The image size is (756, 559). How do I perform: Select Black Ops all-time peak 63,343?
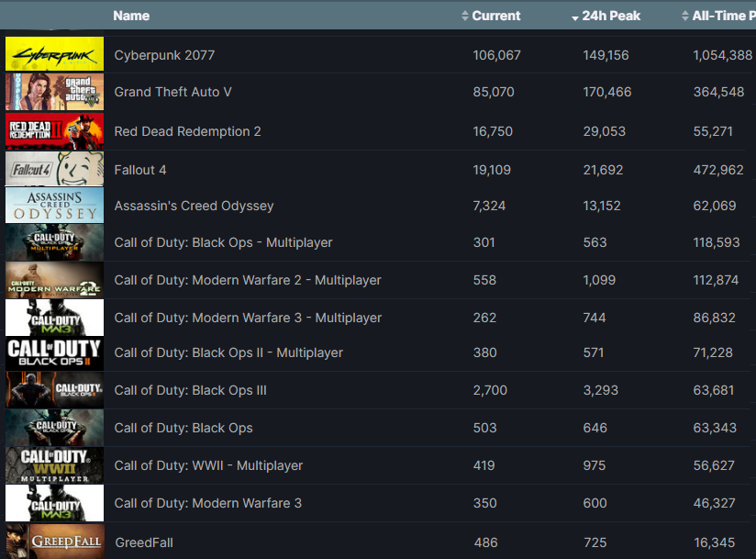coord(715,428)
